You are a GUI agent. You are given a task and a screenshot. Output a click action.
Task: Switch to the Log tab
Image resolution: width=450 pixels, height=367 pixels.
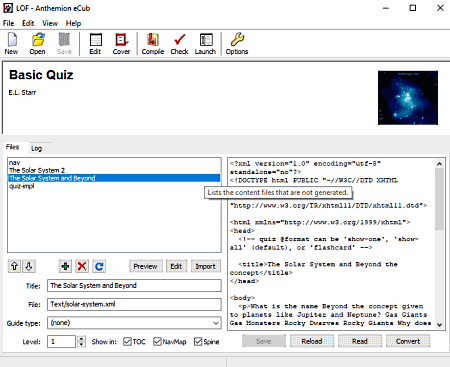36,148
